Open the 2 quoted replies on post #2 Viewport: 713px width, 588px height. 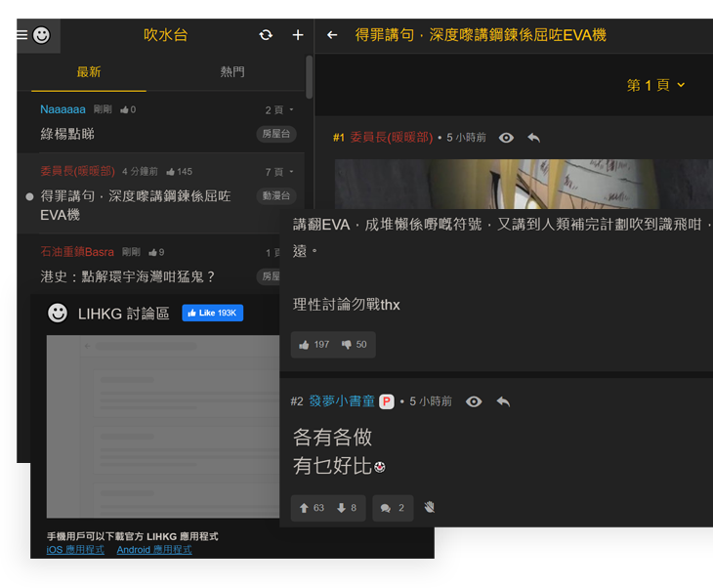point(393,508)
